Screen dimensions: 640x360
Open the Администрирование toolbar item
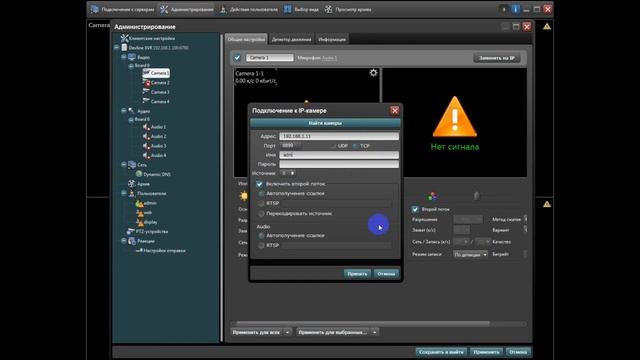187,9
